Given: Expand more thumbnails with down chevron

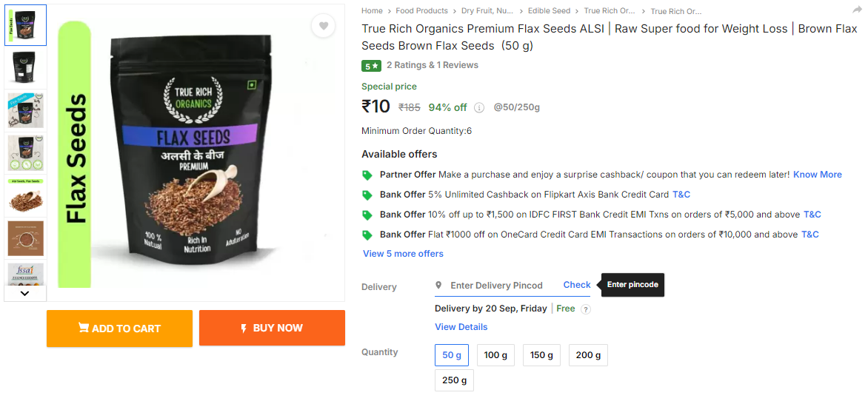Looking at the screenshot, I should pyautogui.click(x=25, y=293).
